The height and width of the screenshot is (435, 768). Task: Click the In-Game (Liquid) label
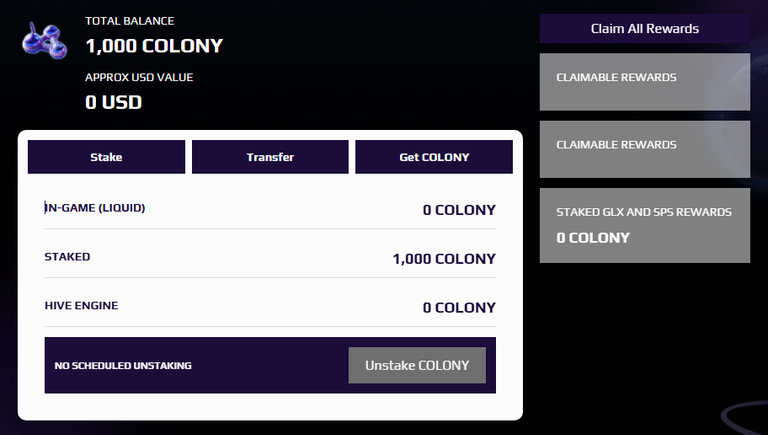pyautogui.click(x=95, y=208)
